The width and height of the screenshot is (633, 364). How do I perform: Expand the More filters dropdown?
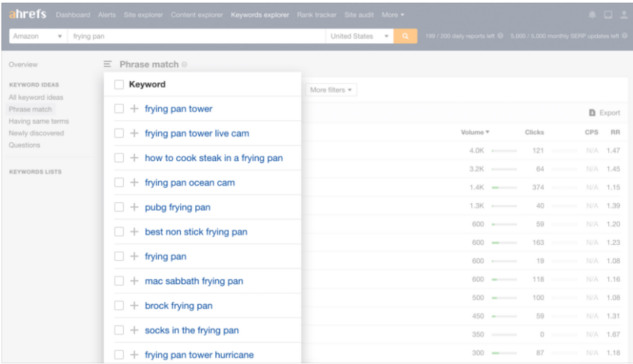[x=331, y=90]
